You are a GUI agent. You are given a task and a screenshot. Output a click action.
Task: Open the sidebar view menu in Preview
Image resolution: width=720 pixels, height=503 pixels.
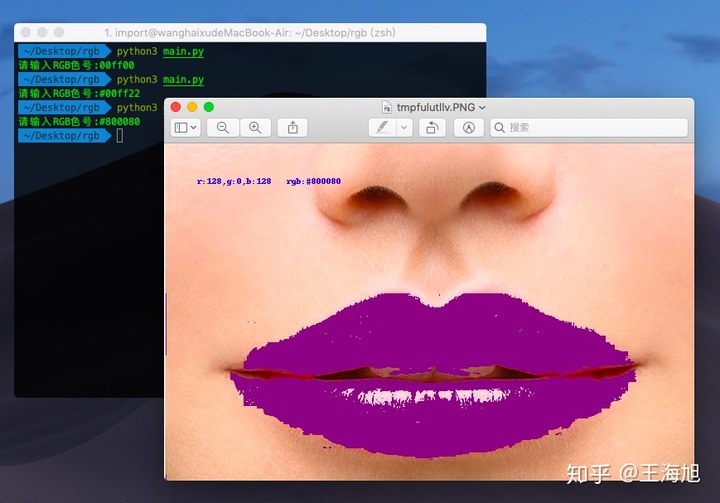click(186, 128)
